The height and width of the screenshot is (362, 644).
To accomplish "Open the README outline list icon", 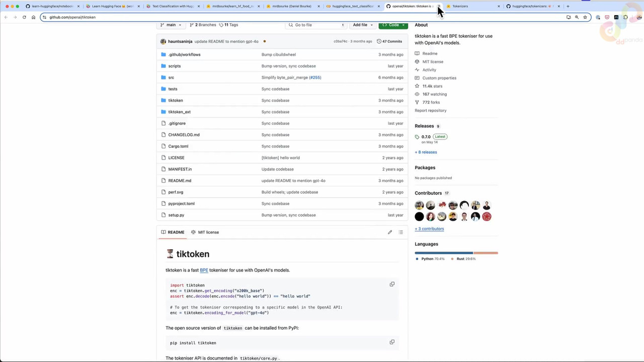I will [x=400, y=232].
